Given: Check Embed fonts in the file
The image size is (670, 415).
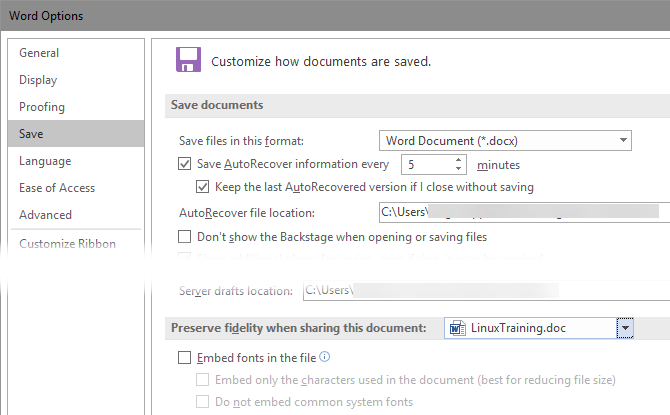Looking at the screenshot, I should (x=184, y=357).
